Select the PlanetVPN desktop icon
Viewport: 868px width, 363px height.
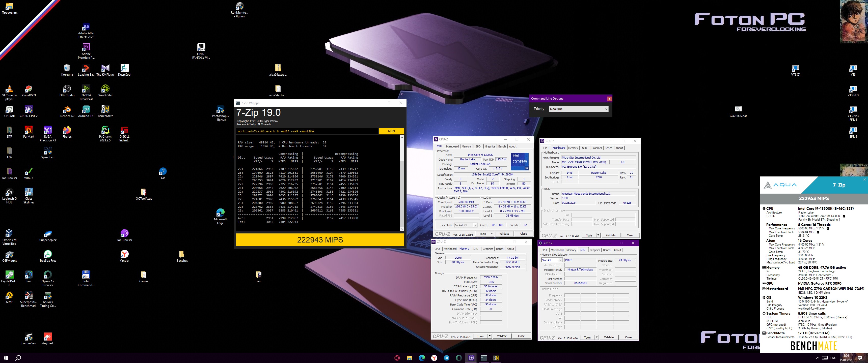29,91
